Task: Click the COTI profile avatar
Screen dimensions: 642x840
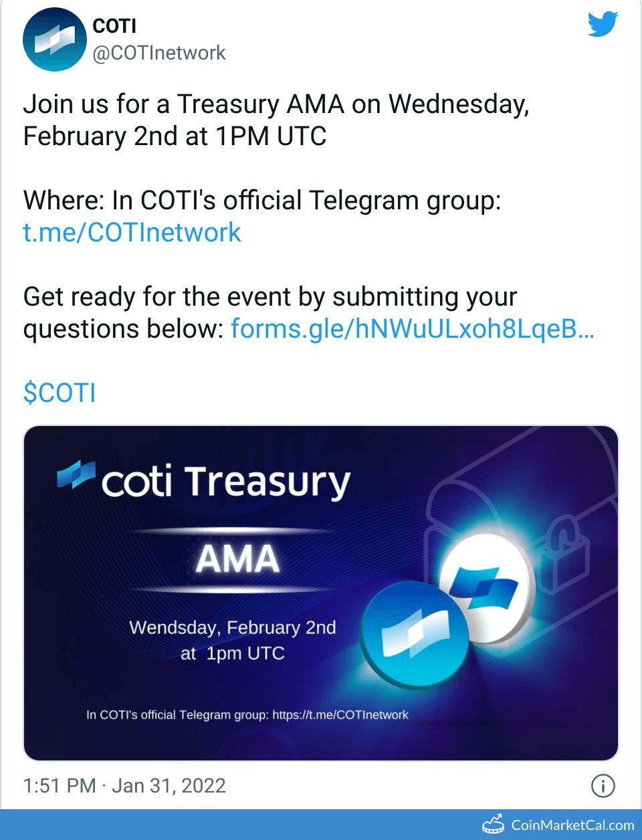Action: pyautogui.click(x=54, y=39)
